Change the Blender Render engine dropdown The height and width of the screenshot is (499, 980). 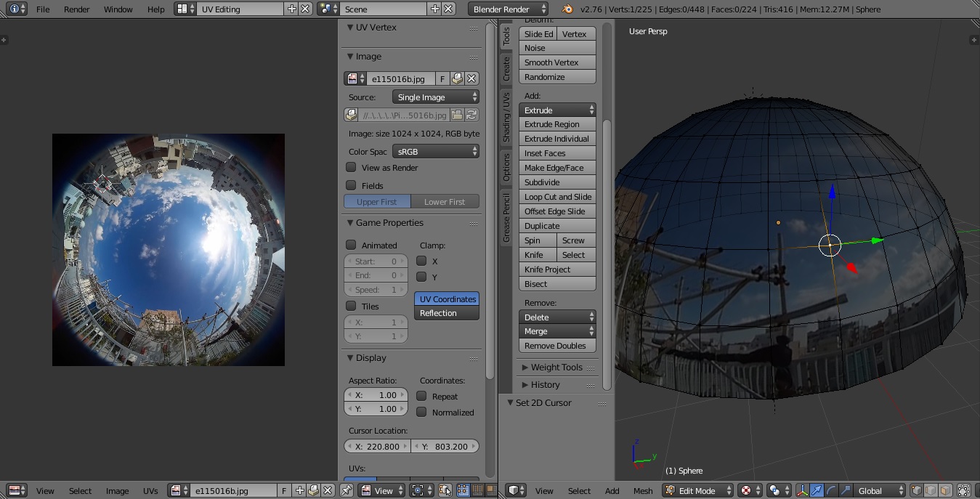click(x=509, y=9)
